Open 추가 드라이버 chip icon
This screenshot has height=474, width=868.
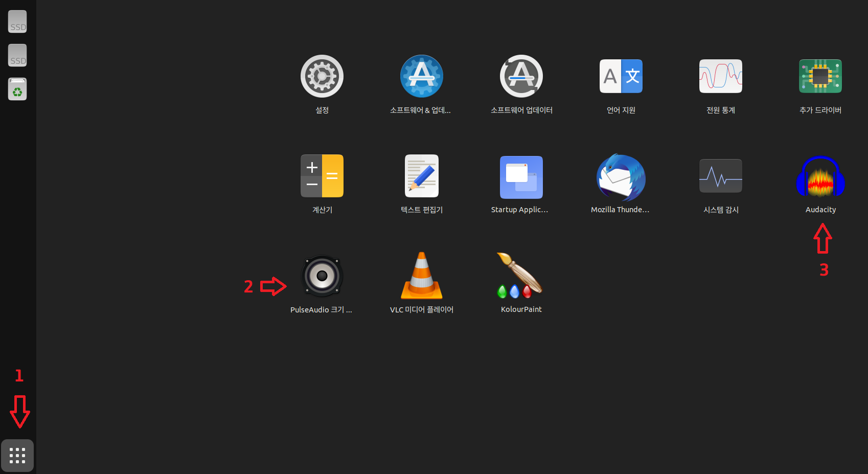tap(820, 76)
